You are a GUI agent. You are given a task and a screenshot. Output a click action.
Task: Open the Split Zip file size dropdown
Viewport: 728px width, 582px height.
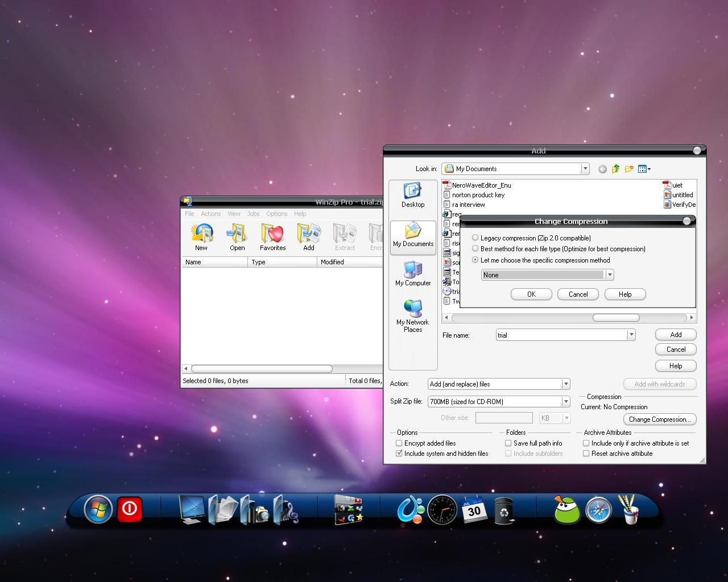pos(566,401)
